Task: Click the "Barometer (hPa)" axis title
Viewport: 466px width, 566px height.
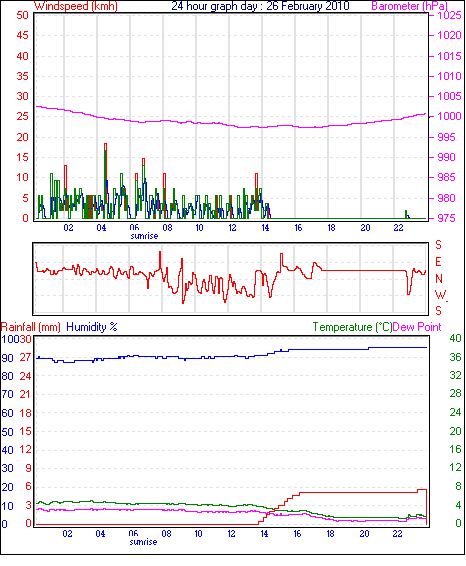Action: (x=409, y=6)
